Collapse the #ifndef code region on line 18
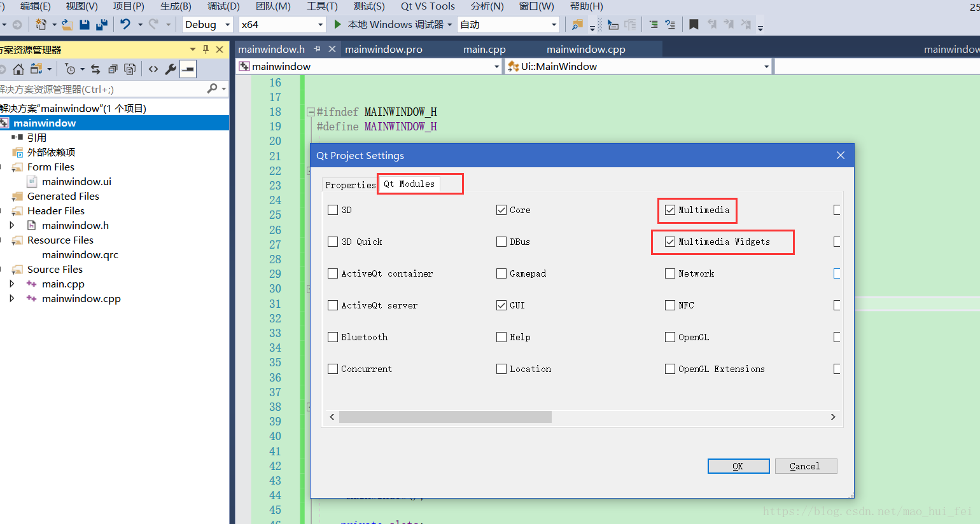980x524 pixels. click(311, 112)
